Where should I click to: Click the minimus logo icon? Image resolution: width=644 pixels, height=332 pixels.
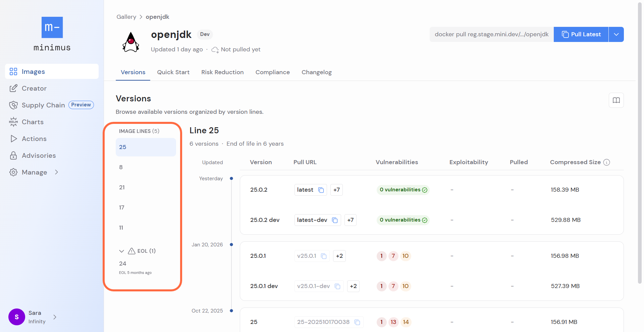tap(52, 27)
